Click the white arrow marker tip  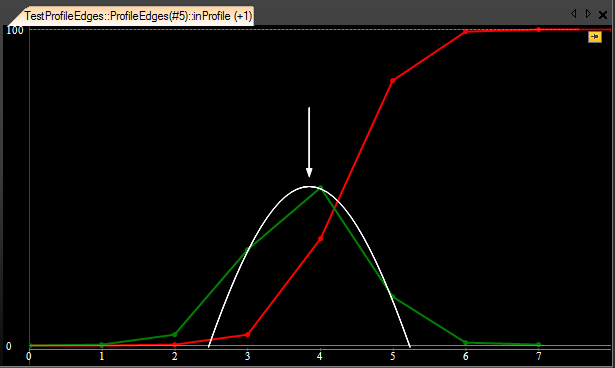[309, 176]
